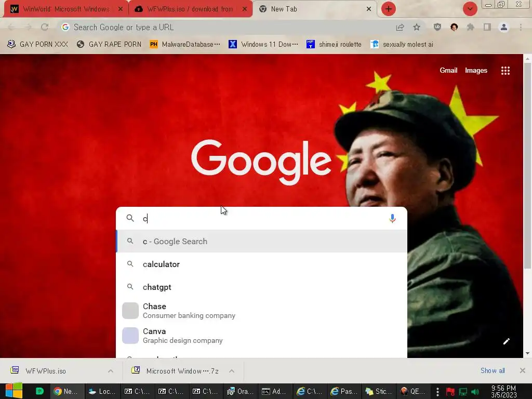Screen dimensions: 532x399
Task: Click the page scrollbar up arrow
Action: point(528,59)
